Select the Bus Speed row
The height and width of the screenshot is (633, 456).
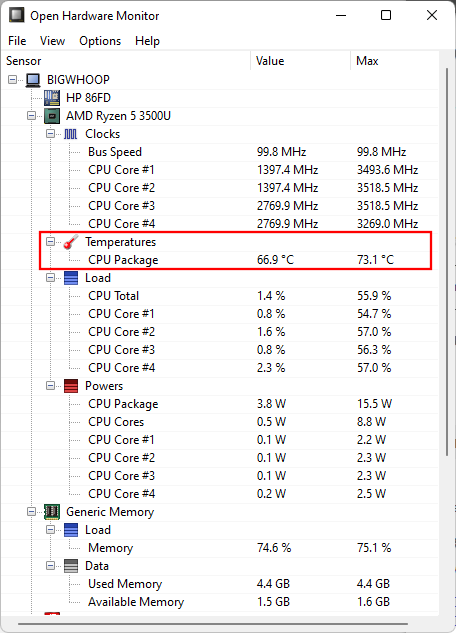pyautogui.click(x=220, y=152)
